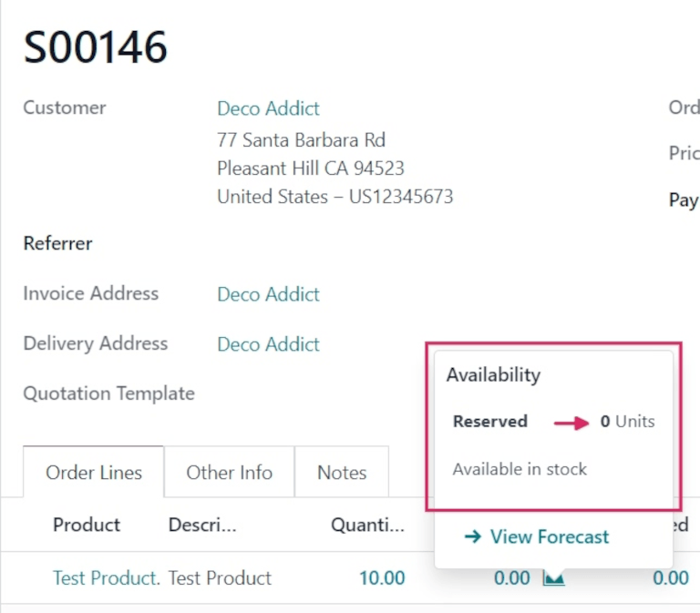700x613 pixels.
Task: Click the Description column header
Action: point(202,525)
